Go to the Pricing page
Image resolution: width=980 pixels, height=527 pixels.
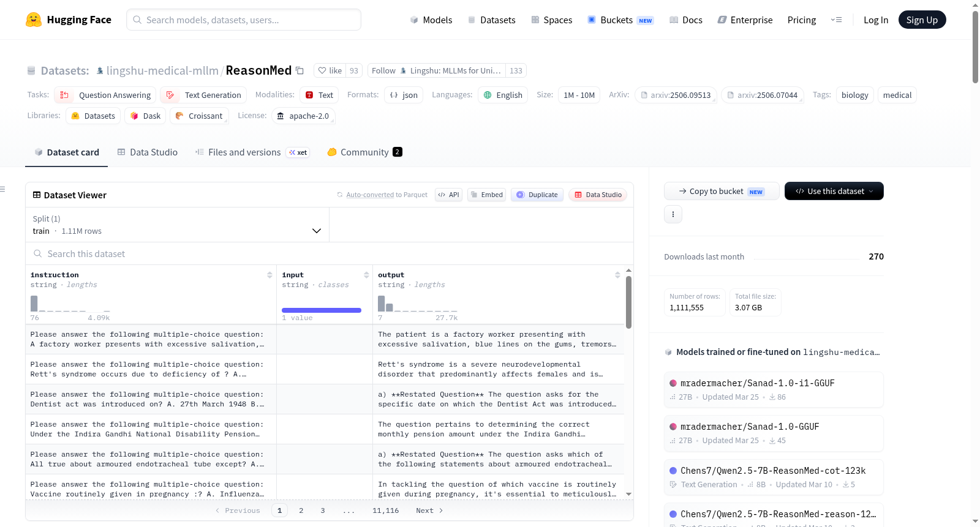click(x=802, y=20)
